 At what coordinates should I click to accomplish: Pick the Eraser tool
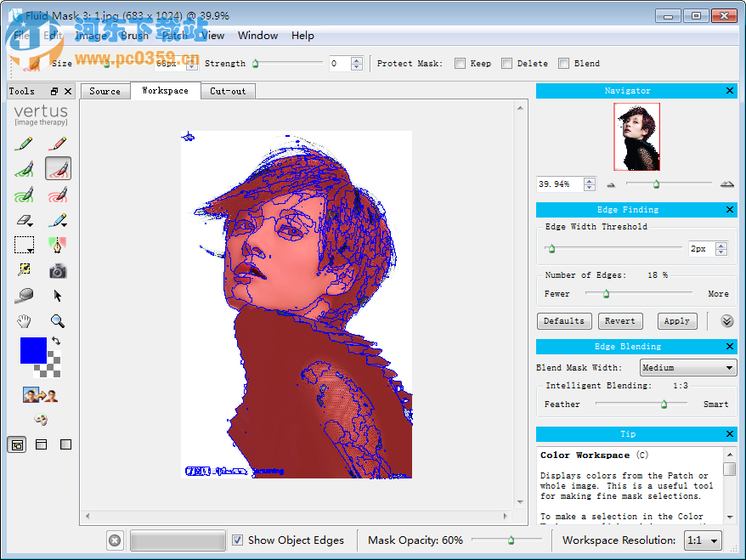click(25, 221)
